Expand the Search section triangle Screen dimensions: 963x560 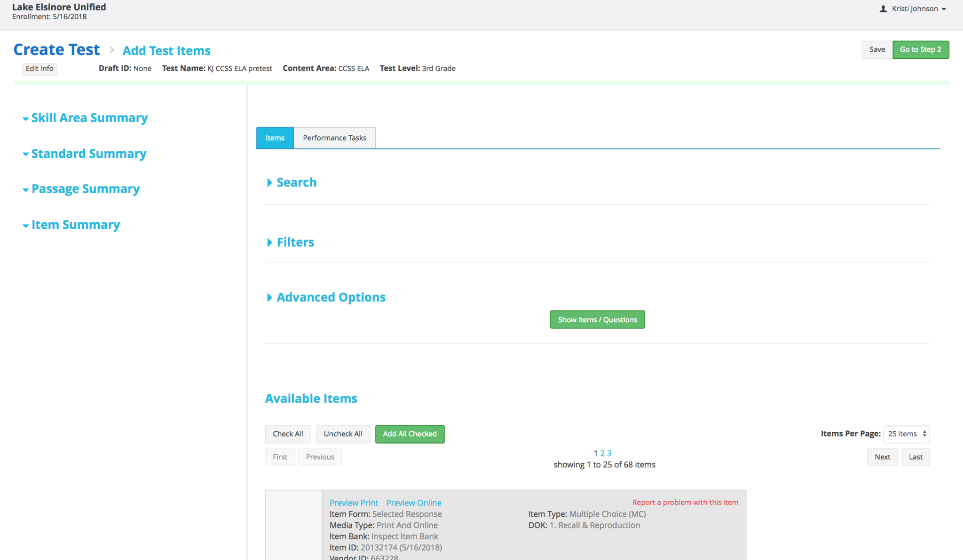[269, 183]
